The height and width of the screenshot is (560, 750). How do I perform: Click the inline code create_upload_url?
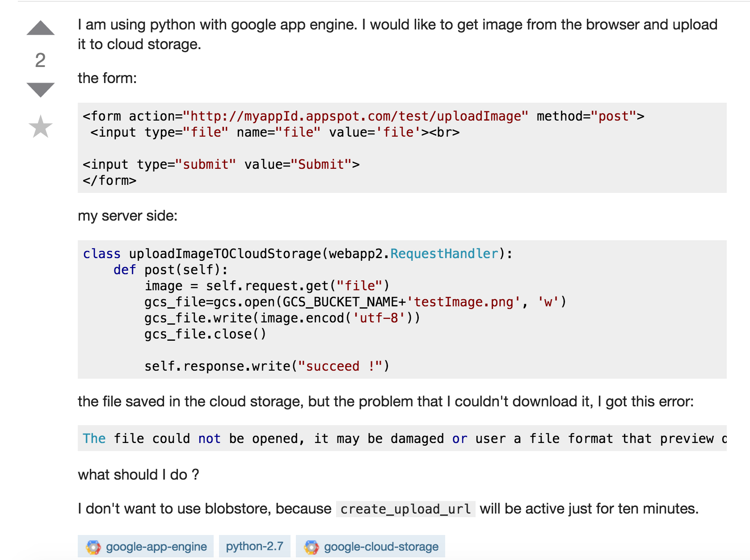point(405,509)
